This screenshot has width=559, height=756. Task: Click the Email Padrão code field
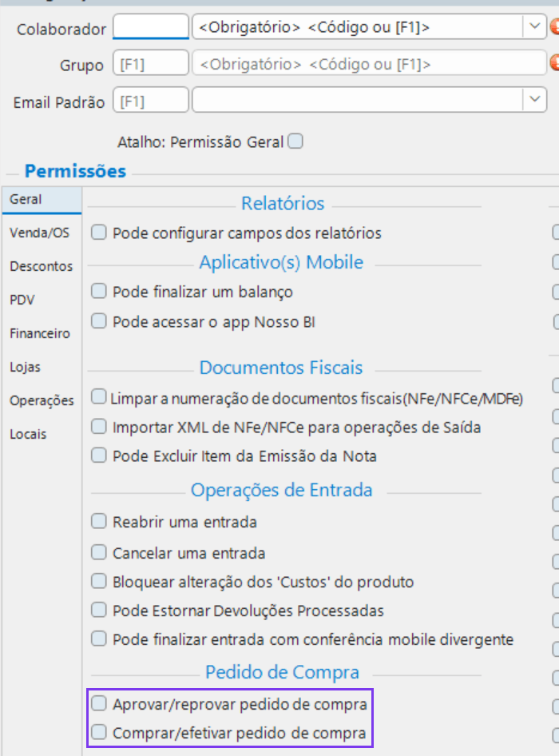[x=150, y=100]
